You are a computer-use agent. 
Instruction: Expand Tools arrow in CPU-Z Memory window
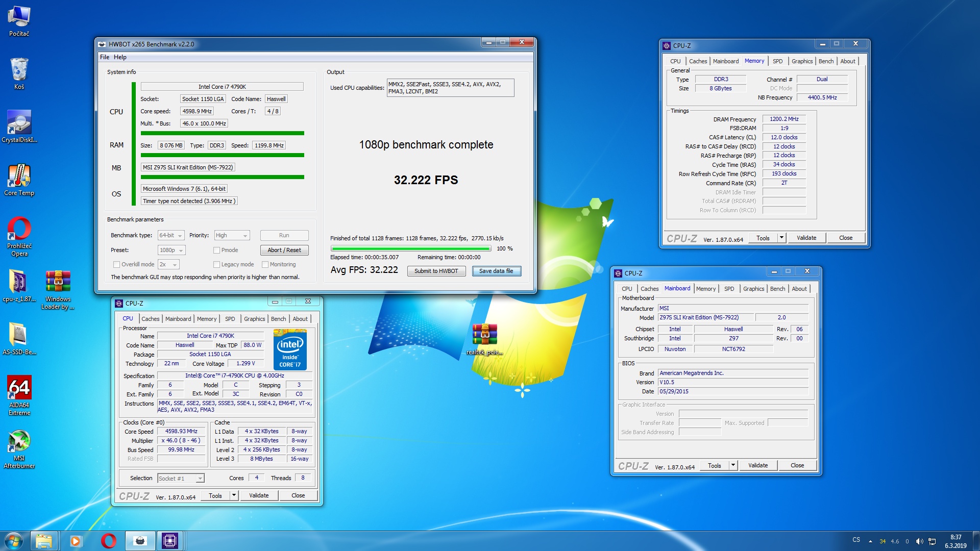[x=781, y=238]
